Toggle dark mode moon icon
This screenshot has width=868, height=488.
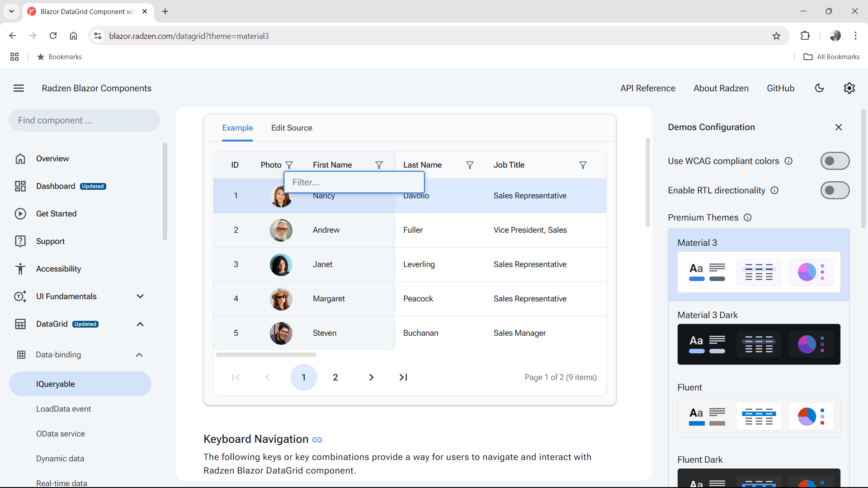tap(819, 88)
